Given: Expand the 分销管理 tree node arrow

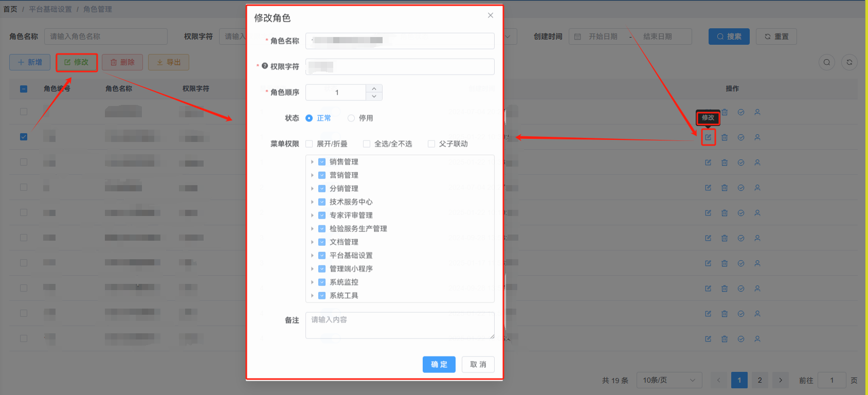Looking at the screenshot, I should (x=312, y=189).
